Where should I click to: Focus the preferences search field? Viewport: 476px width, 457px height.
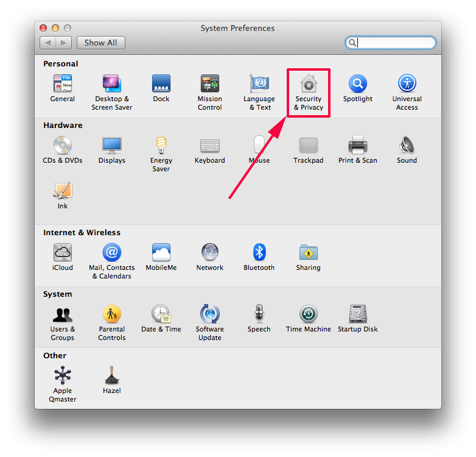tap(390, 43)
